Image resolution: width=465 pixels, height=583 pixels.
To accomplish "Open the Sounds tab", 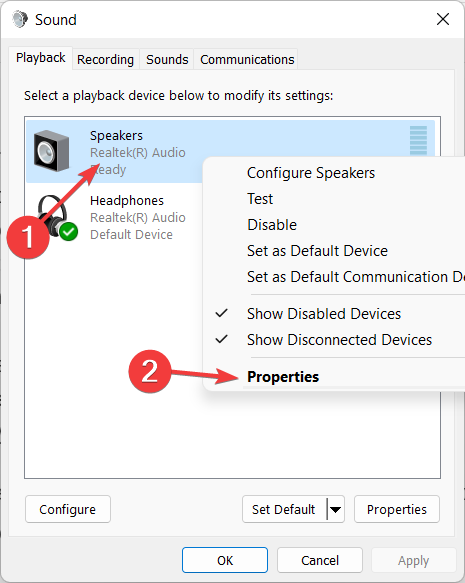I will tap(167, 59).
